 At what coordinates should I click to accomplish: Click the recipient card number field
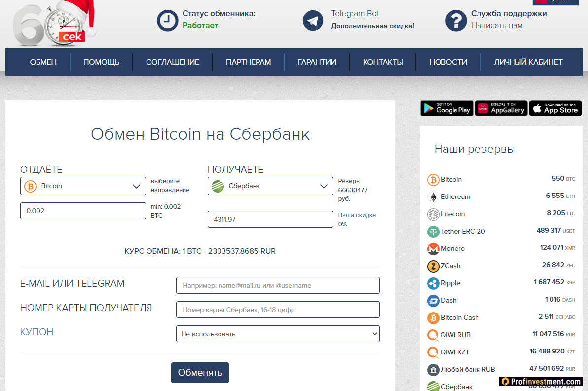coord(278,310)
